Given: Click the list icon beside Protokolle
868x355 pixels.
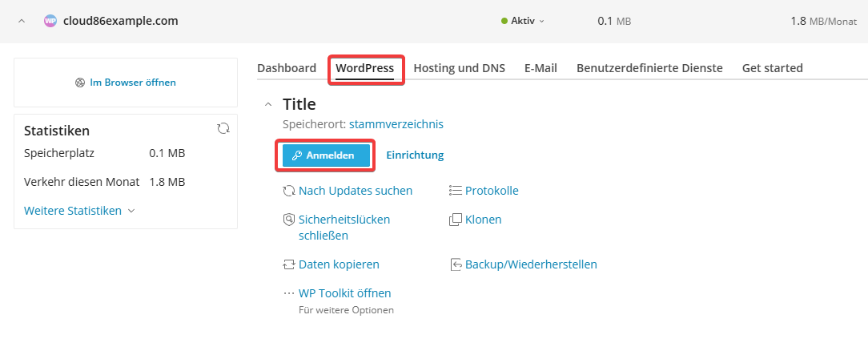Looking at the screenshot, I should [x=456, y=191].
